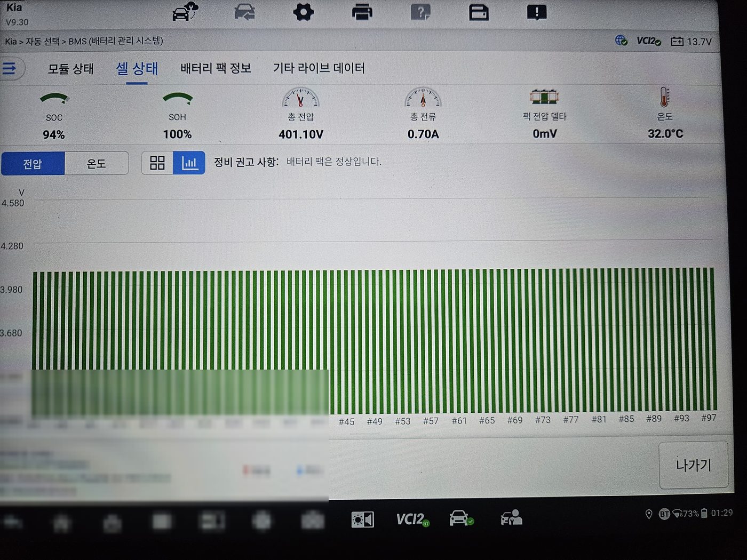The width and height of the screenshot is (747, 560).
Task: Tap the breadcrumb path Kia > 자동 선택 > BMS
Action: point(84,41)
